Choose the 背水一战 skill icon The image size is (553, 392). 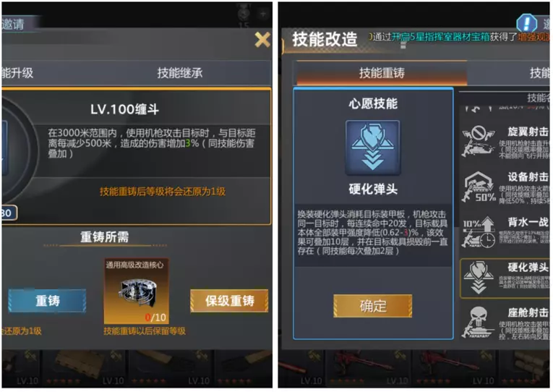[x=479, y=231]
